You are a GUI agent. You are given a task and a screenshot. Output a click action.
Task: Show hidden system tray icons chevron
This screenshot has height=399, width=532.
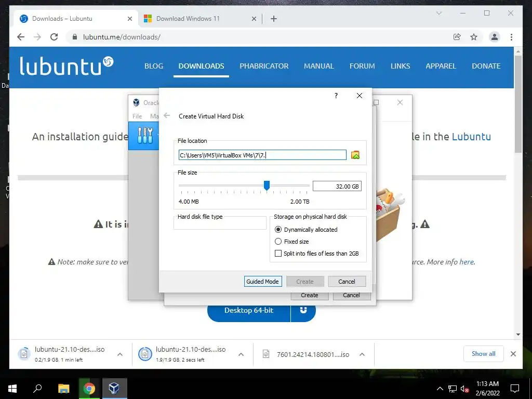click(440, 389)
